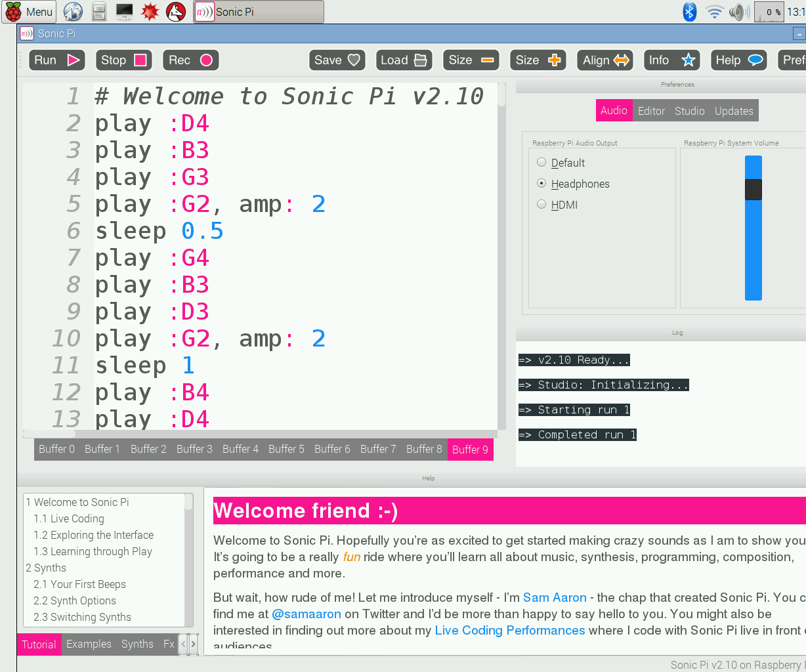
Task: Open '2.2 Synth Options' entry
Action: click(75, 600)
